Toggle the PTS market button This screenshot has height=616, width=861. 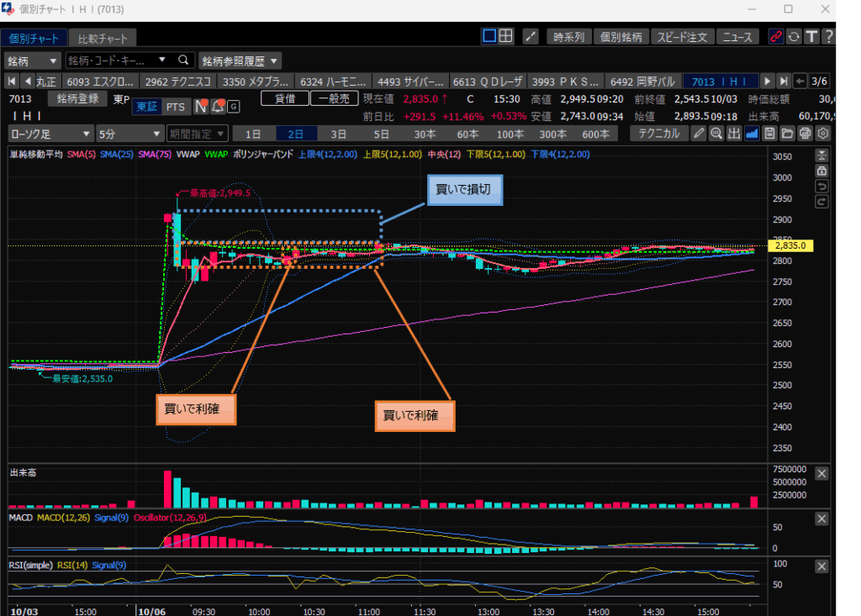175,107
